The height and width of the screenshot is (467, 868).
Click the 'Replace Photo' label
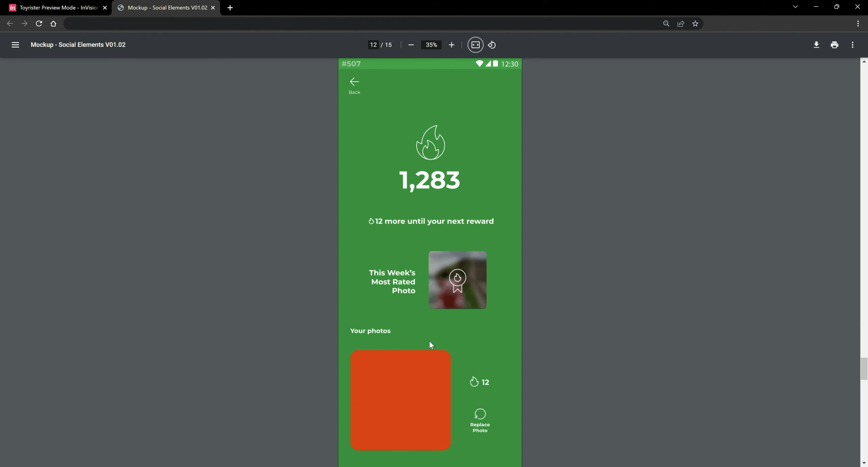[480, 428]
